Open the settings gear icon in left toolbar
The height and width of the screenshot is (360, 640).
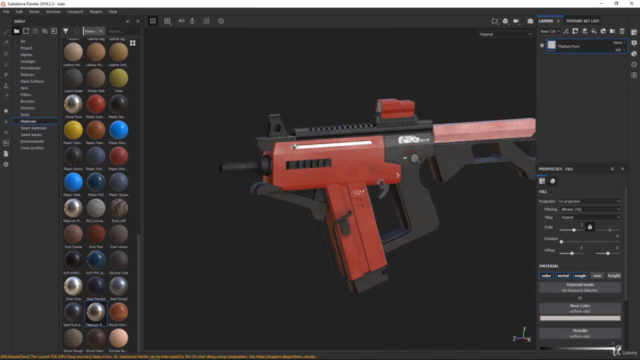point(6,164)
